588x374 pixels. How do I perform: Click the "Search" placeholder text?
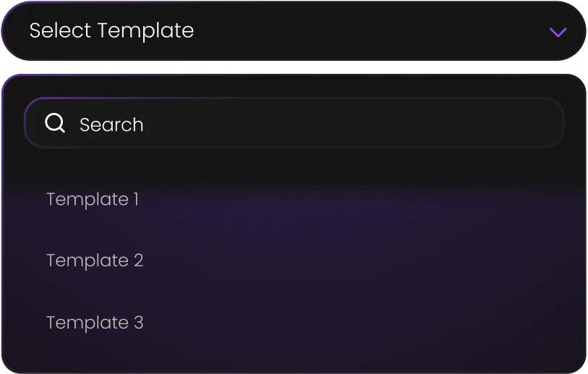pos(111,124)
